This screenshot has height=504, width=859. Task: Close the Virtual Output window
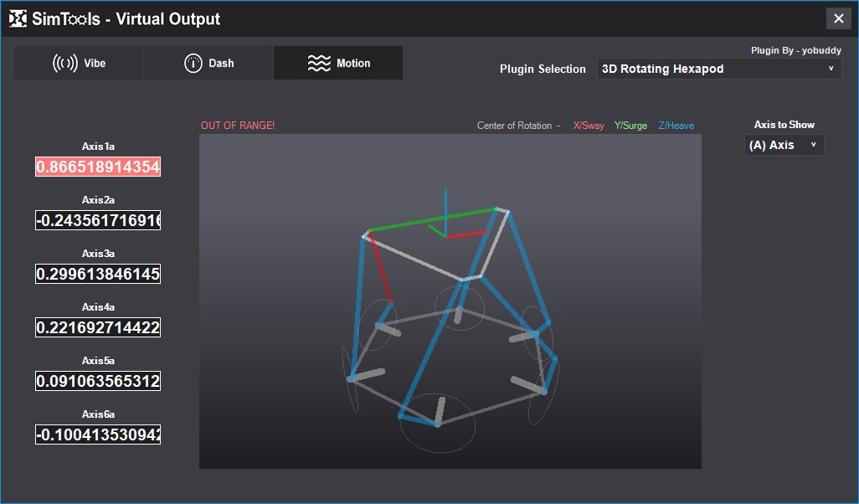pyautogui.click(x=839, y=18)
